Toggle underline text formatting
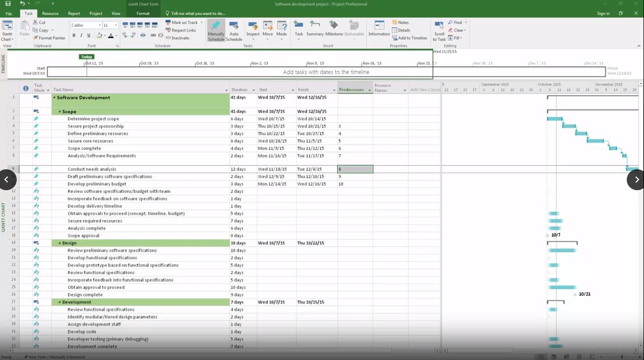The image size is (644, 360). click(x=89, y=36)
